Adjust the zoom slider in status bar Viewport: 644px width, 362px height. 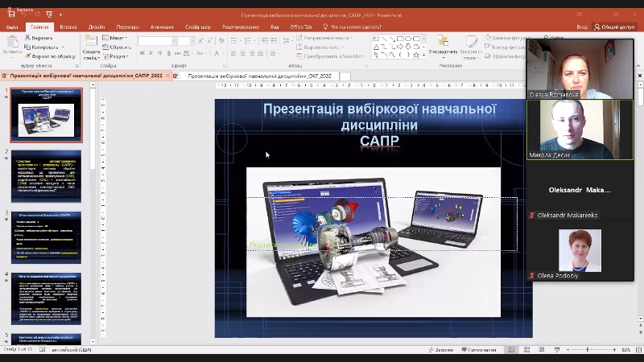pos(588,350)
